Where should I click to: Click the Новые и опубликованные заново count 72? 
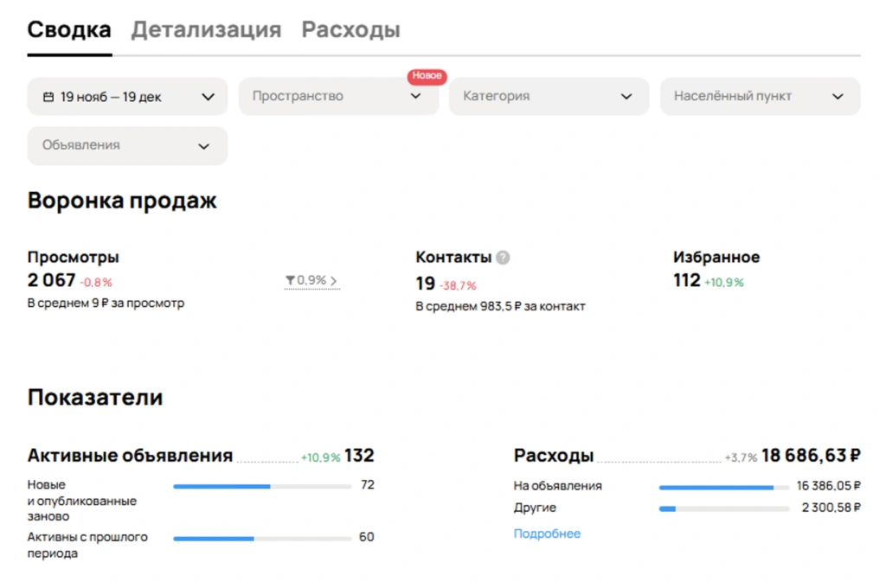coord(367,484)
